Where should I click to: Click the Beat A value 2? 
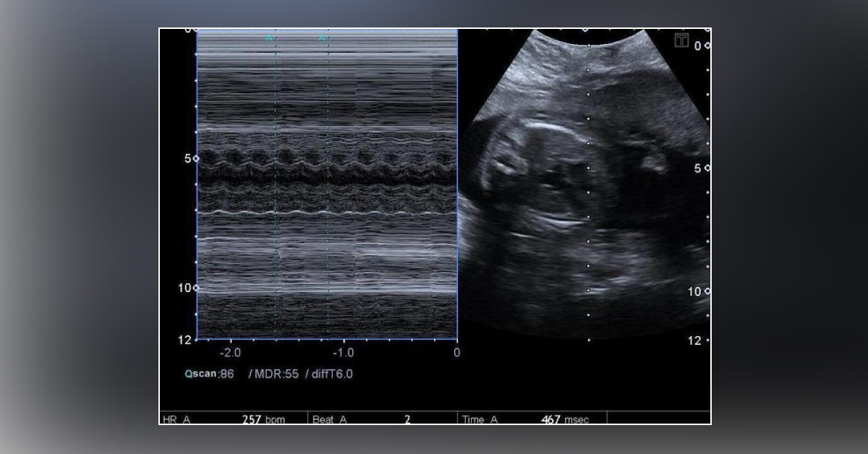click(x=407, y=419)
